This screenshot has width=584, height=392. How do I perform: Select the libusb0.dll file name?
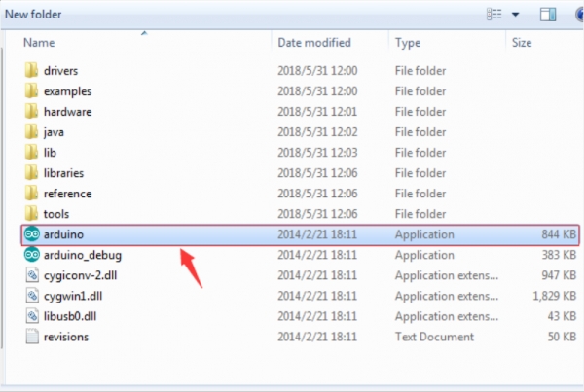pyautogui.click(x=70, y=316)
